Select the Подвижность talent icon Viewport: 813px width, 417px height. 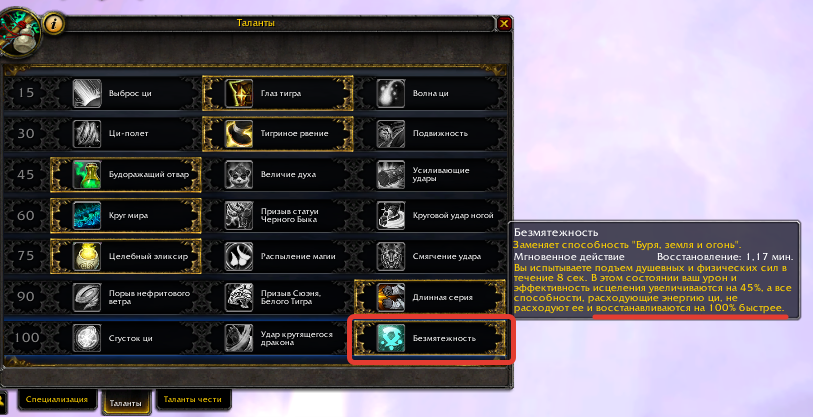pyautogui.click(x=390, y=134)
